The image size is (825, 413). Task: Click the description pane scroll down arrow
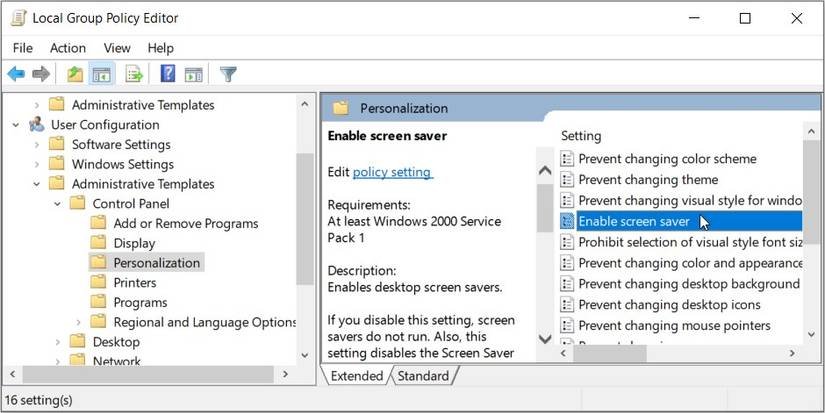[545, 339]
